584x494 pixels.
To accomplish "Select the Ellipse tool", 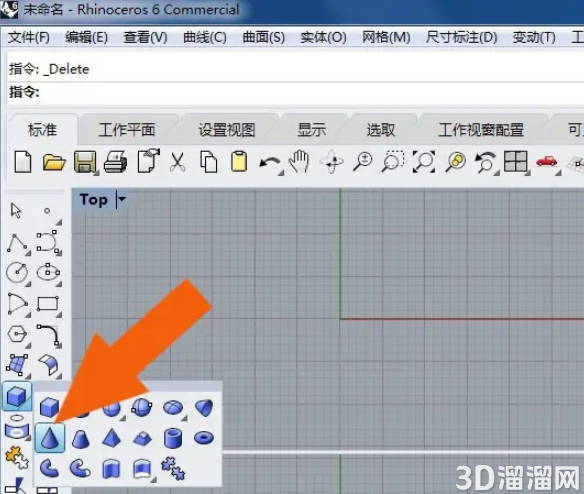I will 48,273.
